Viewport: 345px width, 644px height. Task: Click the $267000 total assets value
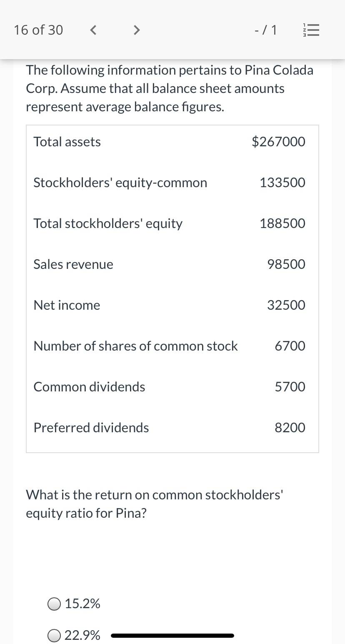click(x=278, y=142)
